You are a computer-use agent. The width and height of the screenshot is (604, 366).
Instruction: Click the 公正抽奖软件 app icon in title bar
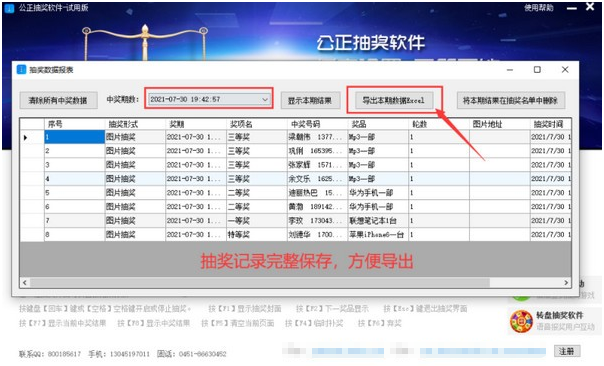9,8
